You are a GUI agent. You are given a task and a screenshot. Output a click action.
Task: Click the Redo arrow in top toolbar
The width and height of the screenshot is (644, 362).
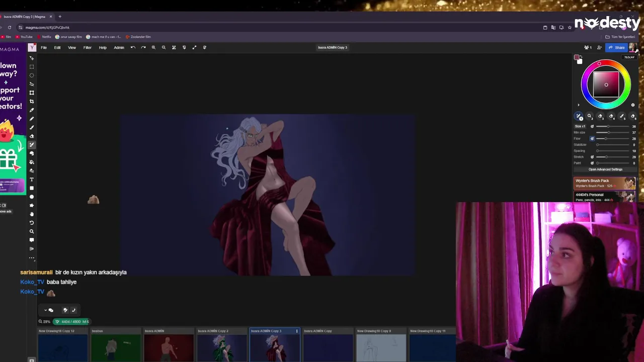[143, 47]
